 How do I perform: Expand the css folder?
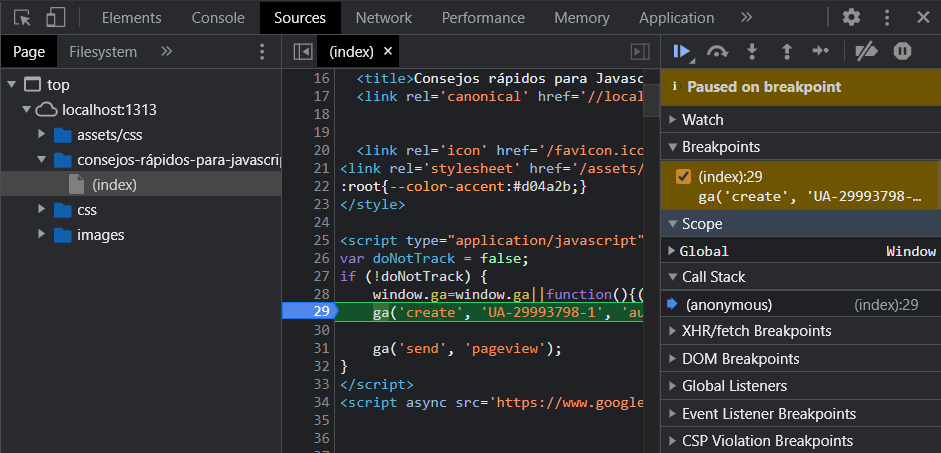[x=41, y=209]
